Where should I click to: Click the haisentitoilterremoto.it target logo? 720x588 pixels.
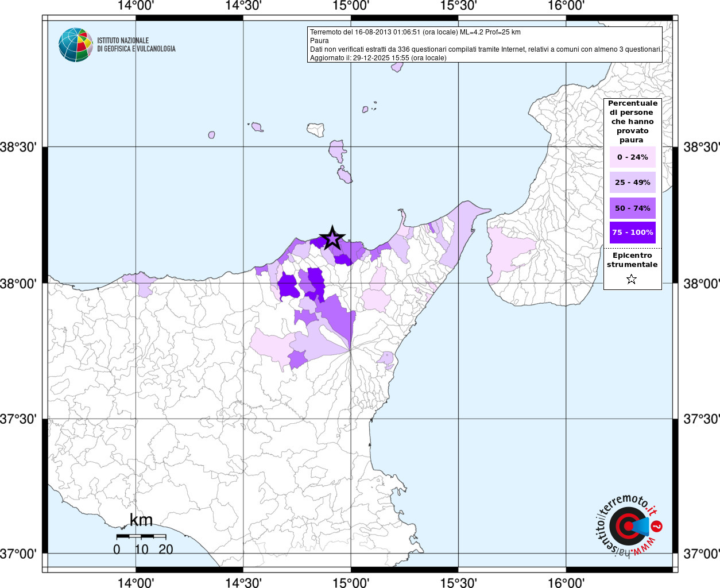[x=628, y=526]
